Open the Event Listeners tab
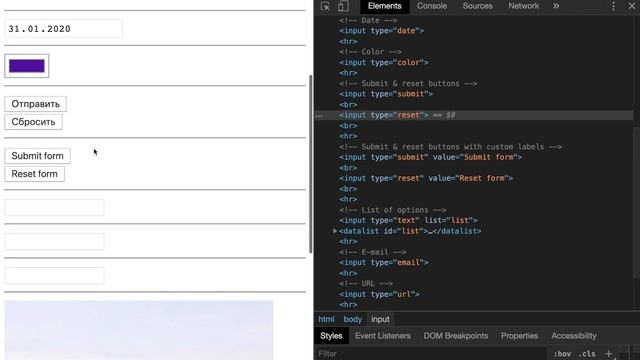This screenshot has width=640, height=360. pos(382,336)
